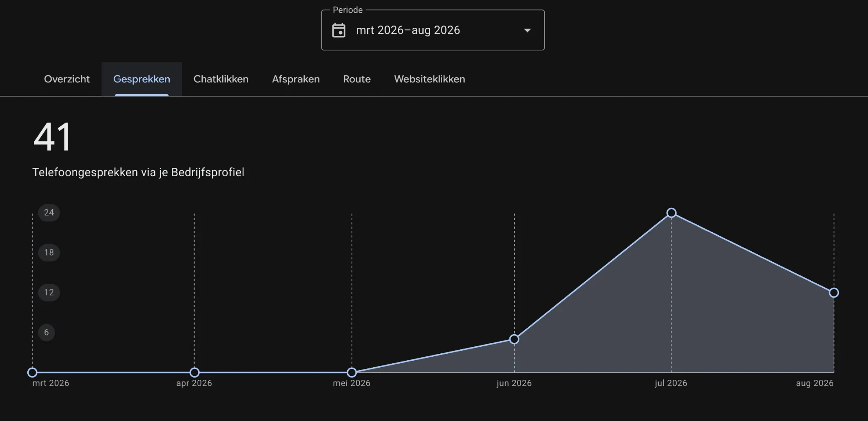Open the Websiteklikken tab
The height and width of the screenshot is (421, 868).
[430, 79]
